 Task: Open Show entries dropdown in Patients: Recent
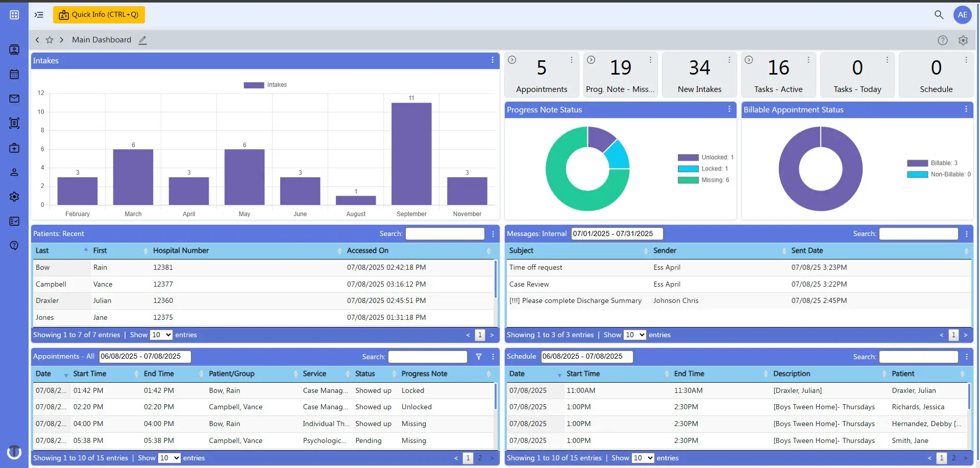161,335
